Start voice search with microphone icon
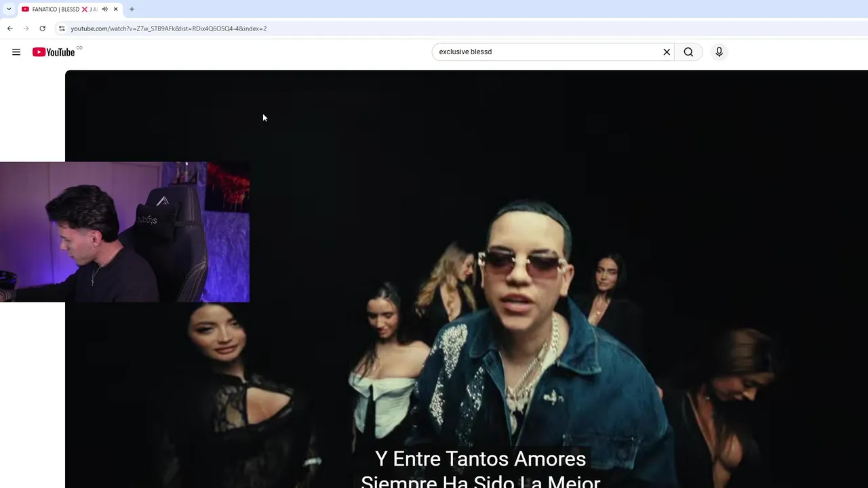This screenshot has width=868, height=488. click(719, 52)
